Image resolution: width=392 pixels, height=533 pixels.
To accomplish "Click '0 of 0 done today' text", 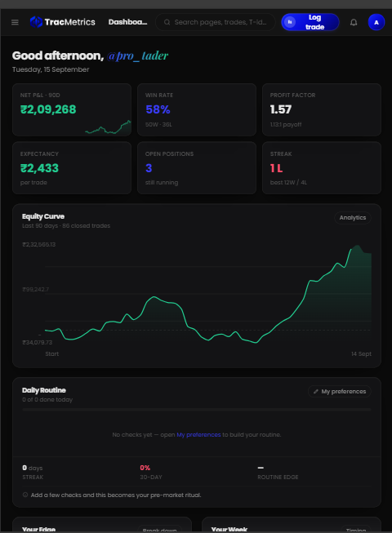I will click(x=47, y=400).
